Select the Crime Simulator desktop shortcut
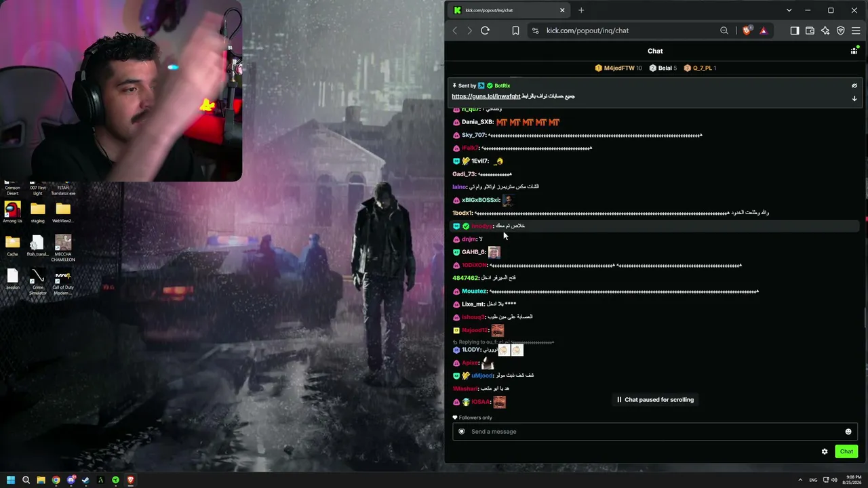 tap(38, 281)
